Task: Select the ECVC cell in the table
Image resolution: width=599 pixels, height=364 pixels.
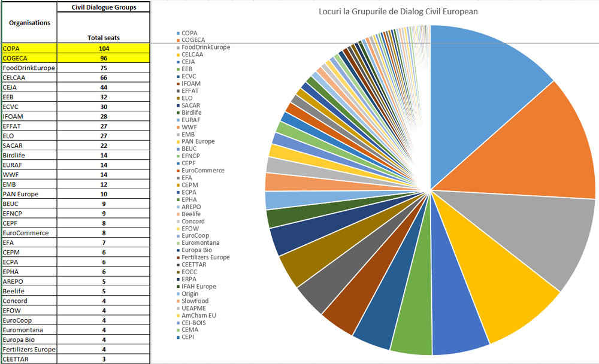Action: point(29,107)
